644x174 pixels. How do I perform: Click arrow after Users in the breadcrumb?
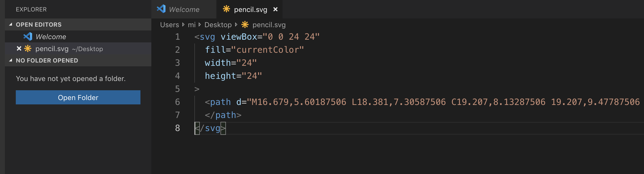click(x=183, y=25)
